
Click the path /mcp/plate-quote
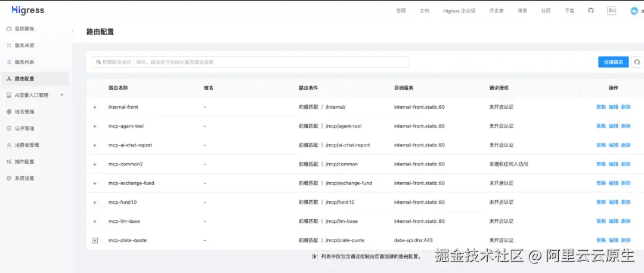click(345, 241)
